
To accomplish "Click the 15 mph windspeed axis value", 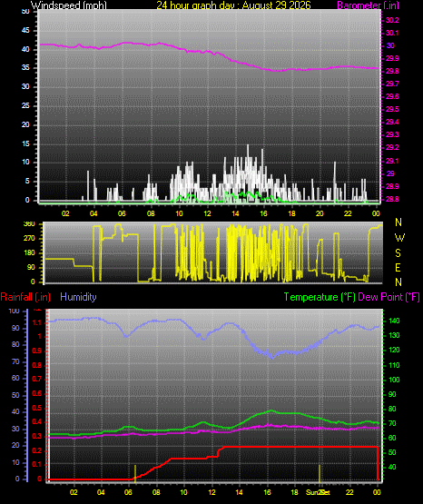I will click(25, 143).
